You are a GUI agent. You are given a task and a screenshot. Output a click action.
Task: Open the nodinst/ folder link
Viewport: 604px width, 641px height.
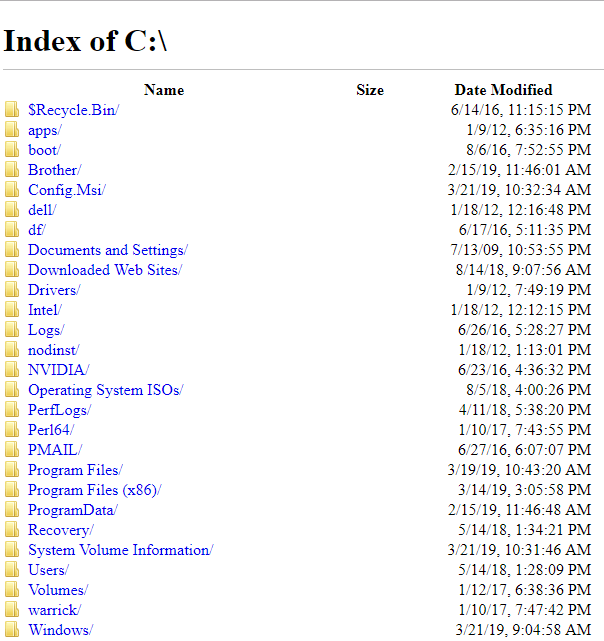coord(54,350)
